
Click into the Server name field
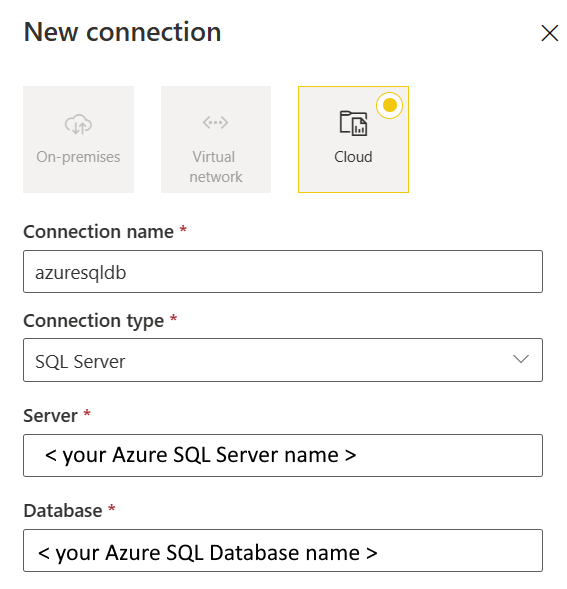283,456
